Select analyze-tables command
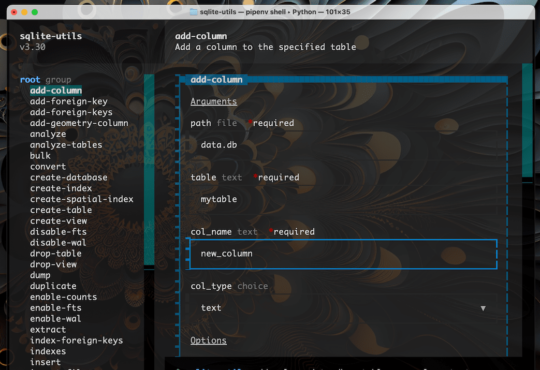Viewport: 540px width, 370px height. pos(66,145)
